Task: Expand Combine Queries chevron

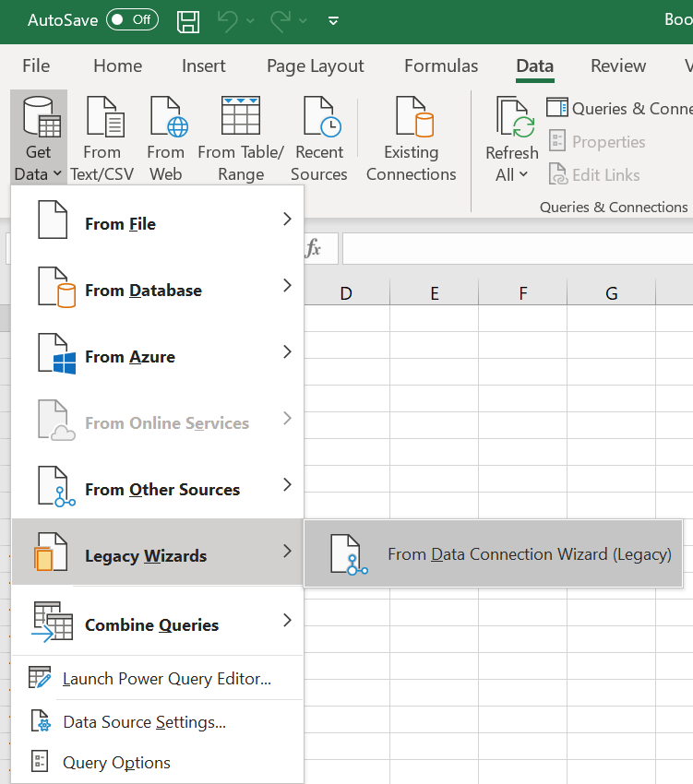Action: 287,620
